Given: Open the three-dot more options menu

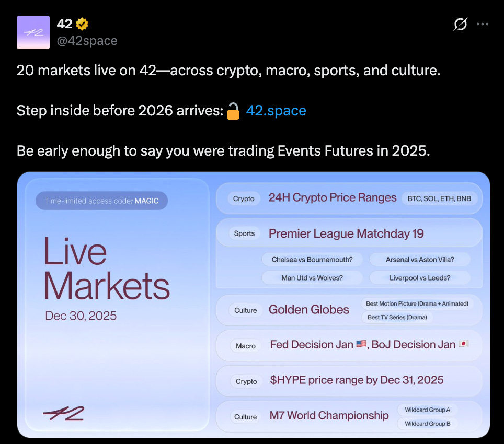Looking at the screenshot, I should [x=483, y=24].
